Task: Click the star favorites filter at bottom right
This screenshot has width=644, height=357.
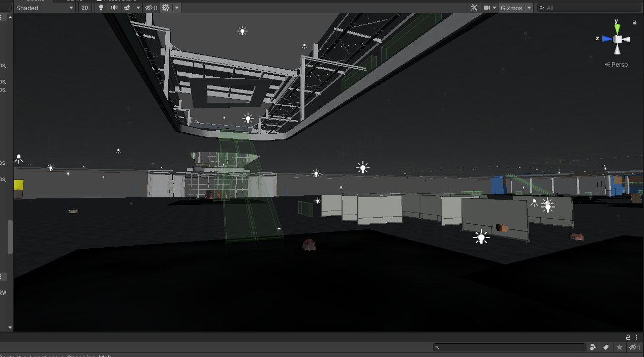Action: [x=619, y=347]
